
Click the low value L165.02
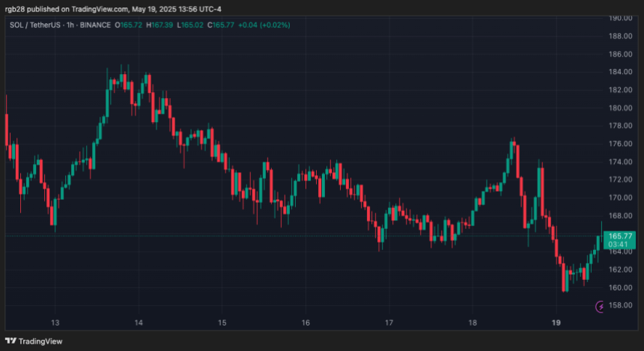pos(189,25)
